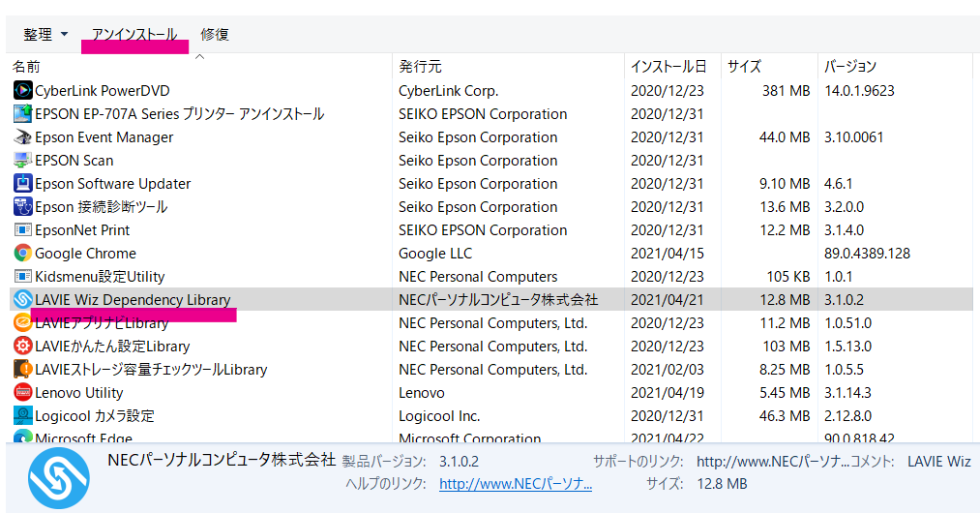
Task: Click version 3.10.0061
Action: pos(853,137)
